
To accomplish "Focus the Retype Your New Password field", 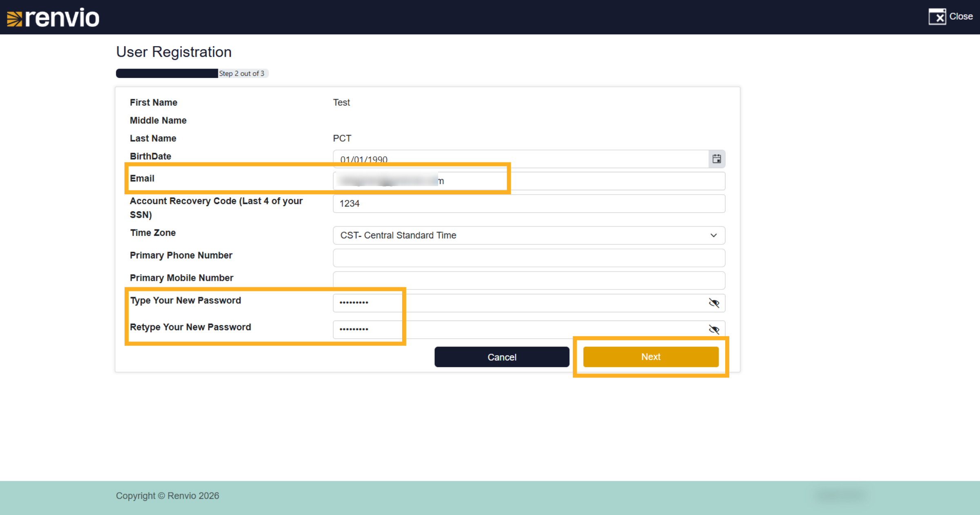I will click(x=529, y=329).
